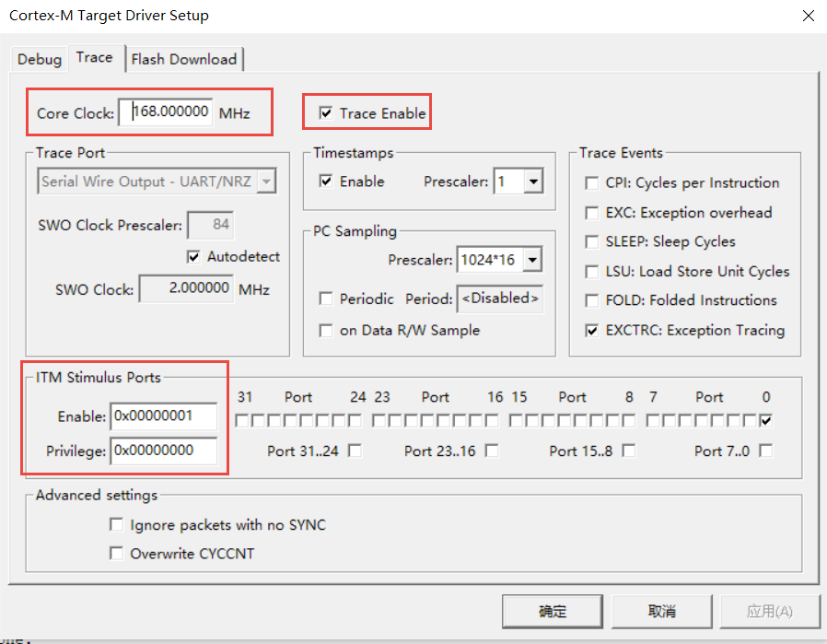Open the Period dropdown showing Disabled
Image resolution: width=827 pixels, height=644 pixels.
click(499, 299)
